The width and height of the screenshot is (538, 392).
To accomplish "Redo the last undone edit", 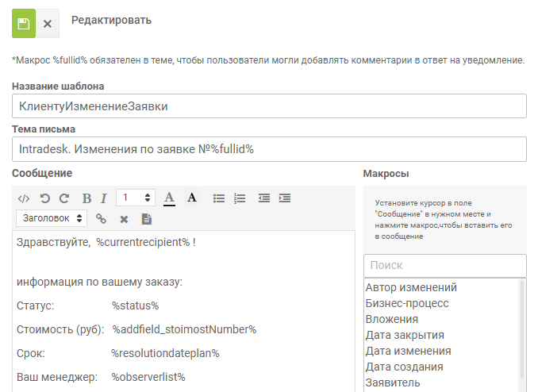I will (x=64, y=198).
